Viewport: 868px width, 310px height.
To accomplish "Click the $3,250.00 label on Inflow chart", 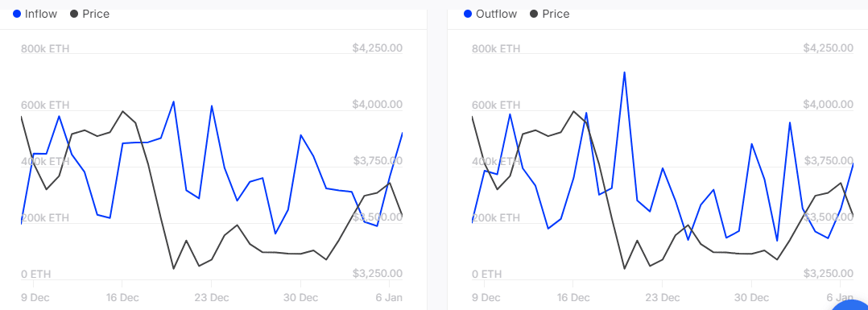I will pyautogui.click(x=377, y=274).
